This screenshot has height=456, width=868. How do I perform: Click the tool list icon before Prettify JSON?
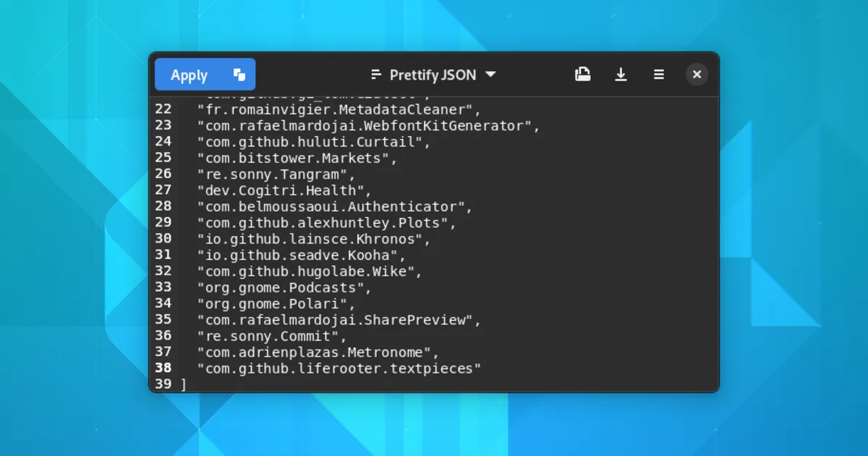[x=376, y=75]
